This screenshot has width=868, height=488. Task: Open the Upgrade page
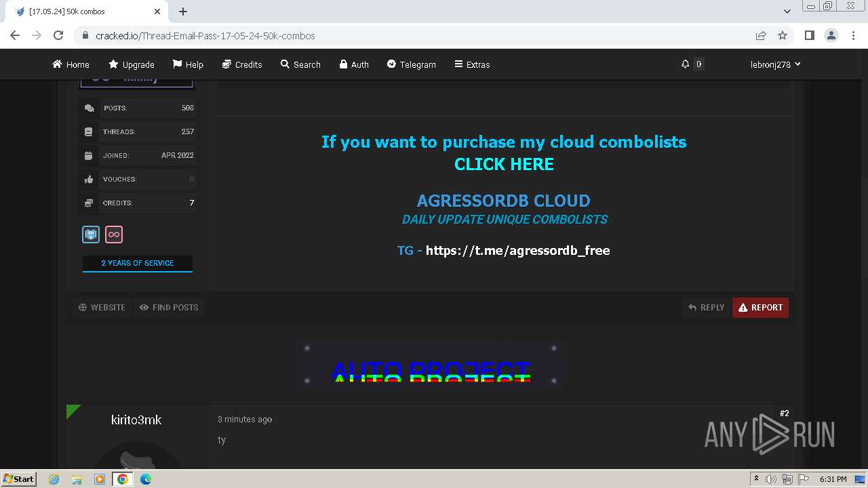click(x=132, y=64)
